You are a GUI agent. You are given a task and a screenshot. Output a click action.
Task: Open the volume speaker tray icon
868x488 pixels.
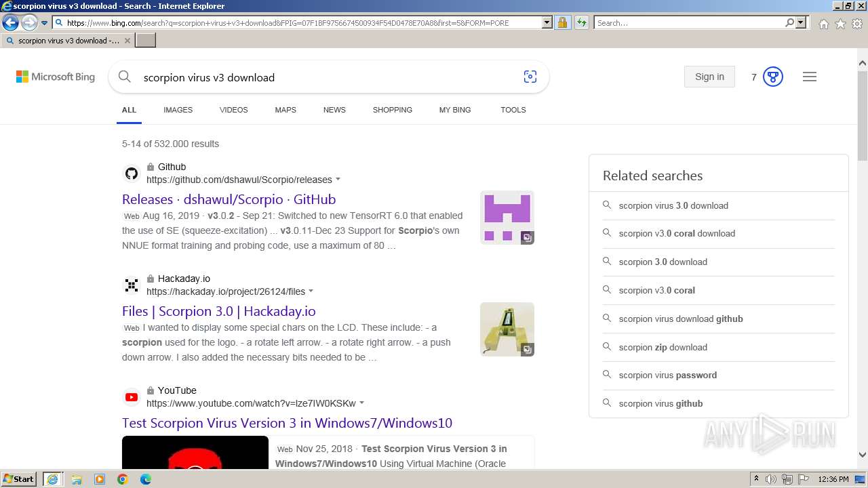tap(771, 479)
